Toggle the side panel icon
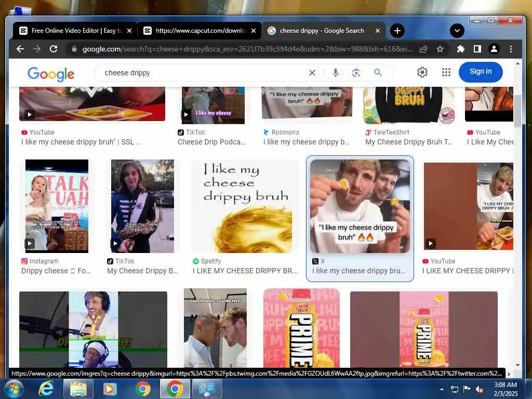Viewport: 532px width, 399px height. pos(477,49)
